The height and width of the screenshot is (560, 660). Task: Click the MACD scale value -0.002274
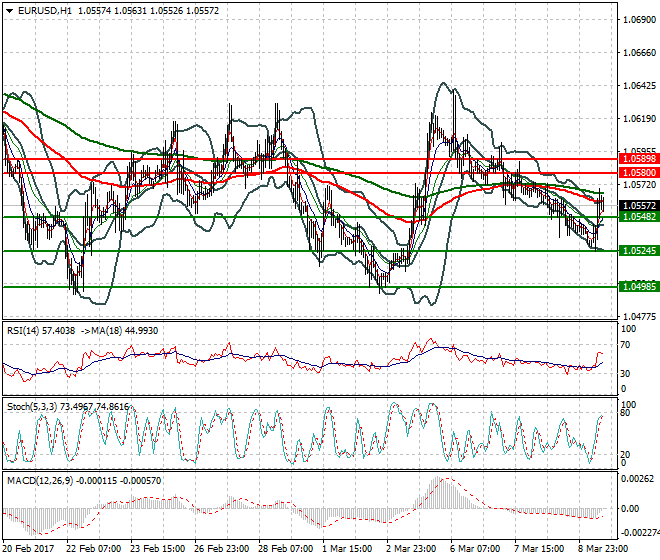click(x=640, y=533)
